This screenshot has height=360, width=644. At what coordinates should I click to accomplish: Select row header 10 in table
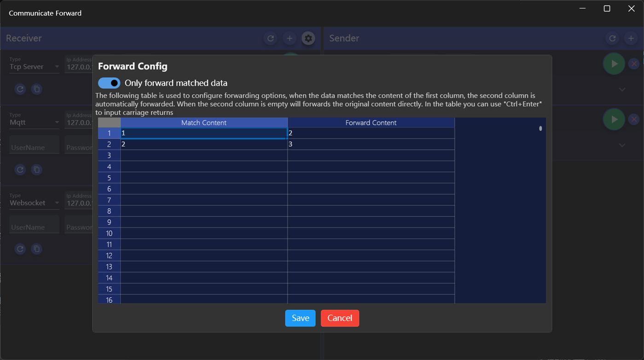[109, 233]
